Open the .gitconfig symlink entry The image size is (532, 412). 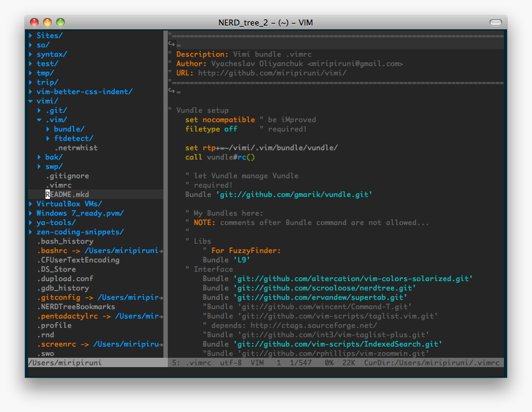(x=100, y=297)
